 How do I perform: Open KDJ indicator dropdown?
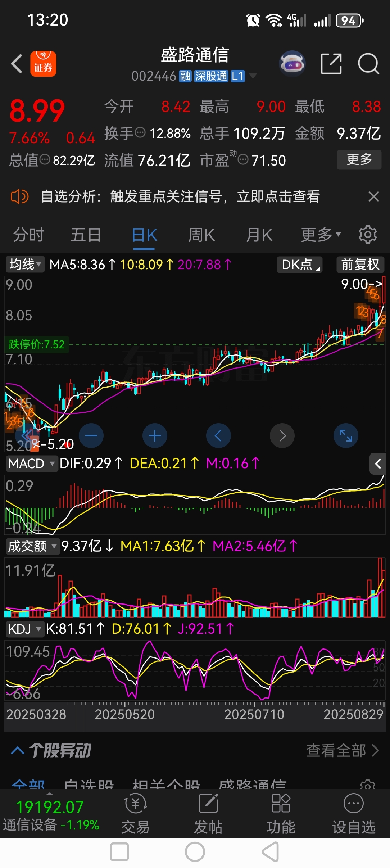[24, 629]
